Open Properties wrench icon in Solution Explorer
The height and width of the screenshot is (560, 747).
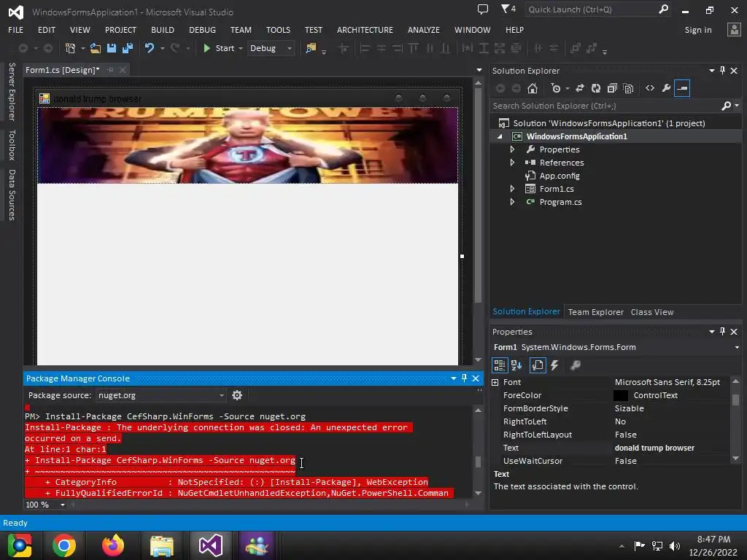pos(666,88)
